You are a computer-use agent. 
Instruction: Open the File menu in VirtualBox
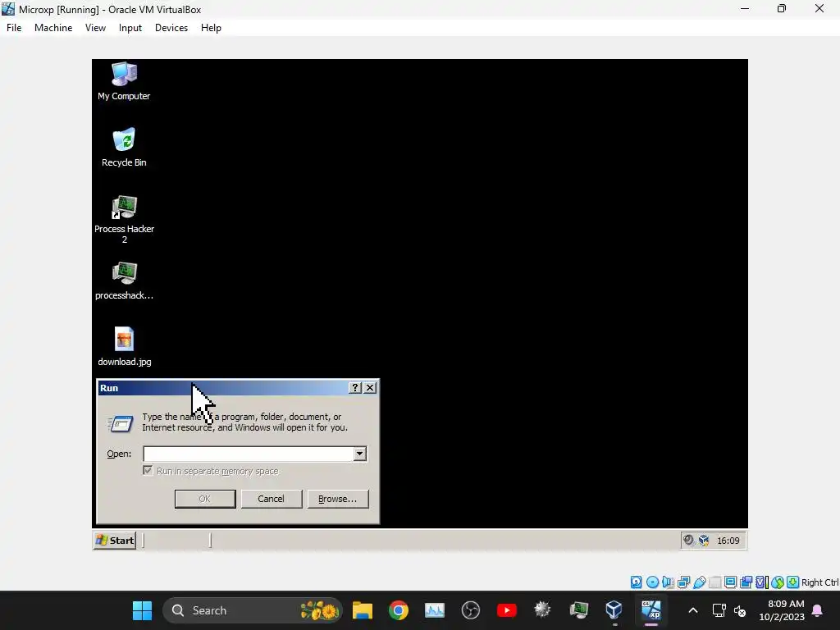pyautogui.click(x=14, y=28)
